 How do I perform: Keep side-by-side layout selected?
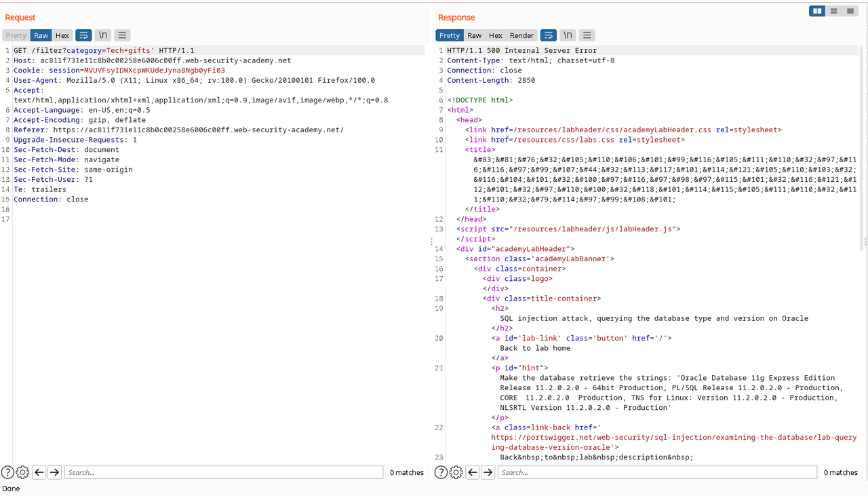pos(816,11)
